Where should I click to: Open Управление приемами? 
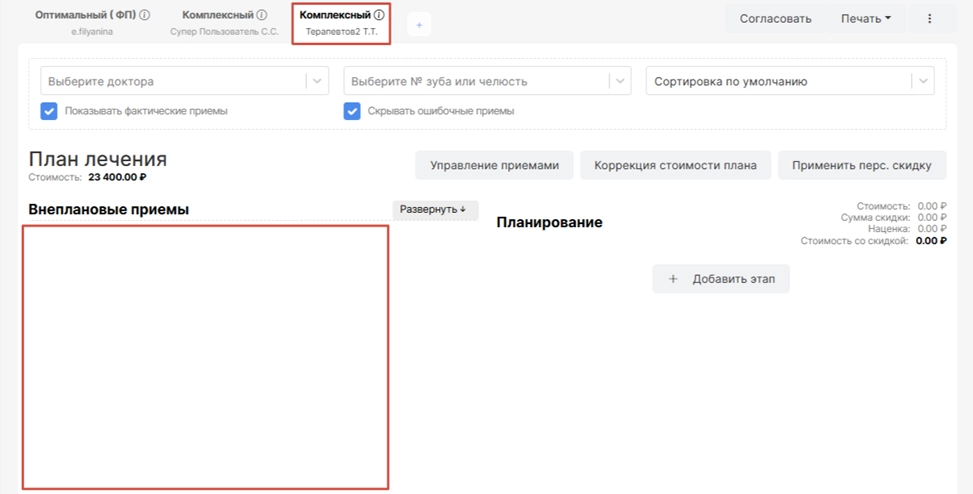[494, 165]
